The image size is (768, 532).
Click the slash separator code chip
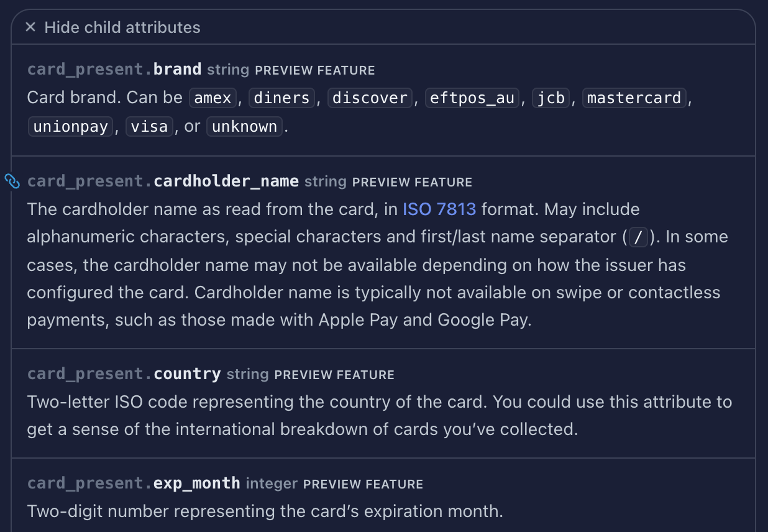tap(638, 237)
